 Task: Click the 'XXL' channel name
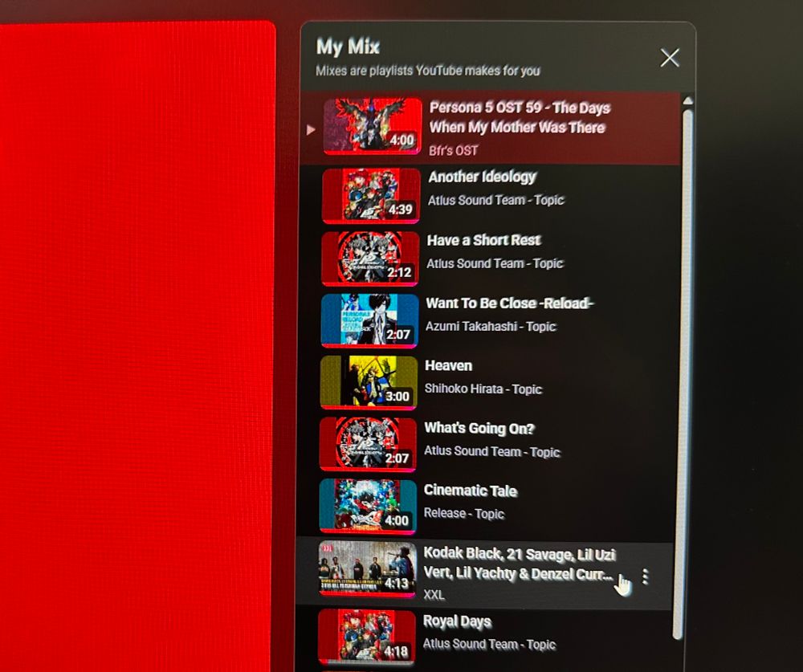tap(434, 595)
